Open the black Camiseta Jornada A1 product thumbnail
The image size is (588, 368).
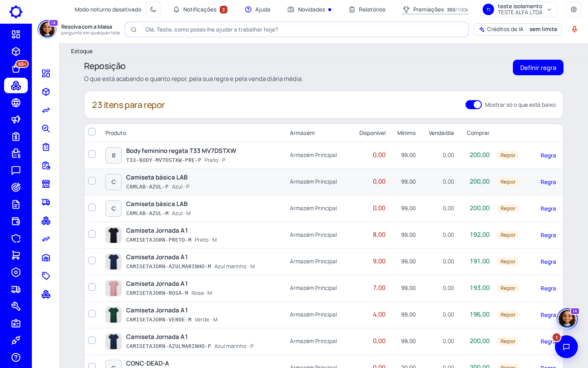pos(114,235)
